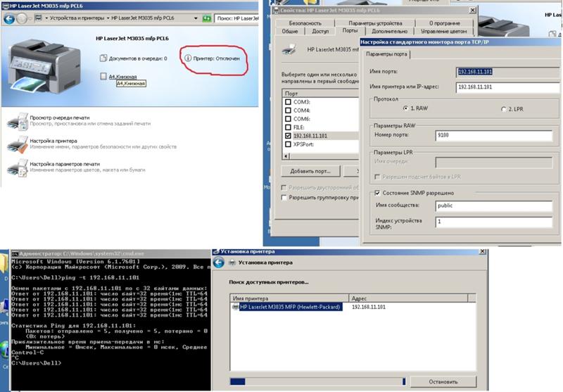Click the printer setup icon
Image resolution: width=563 pixels, height=392 pixels.
tap(17, 144)
